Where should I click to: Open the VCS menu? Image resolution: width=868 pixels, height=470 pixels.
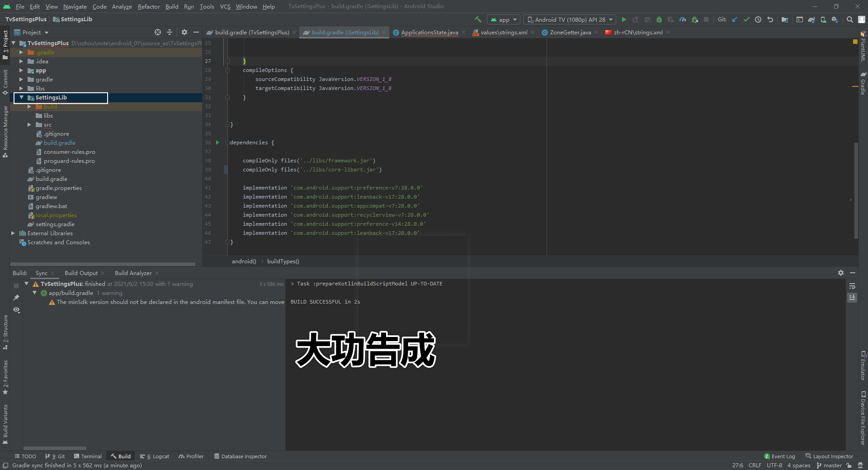tap(225, 6)
